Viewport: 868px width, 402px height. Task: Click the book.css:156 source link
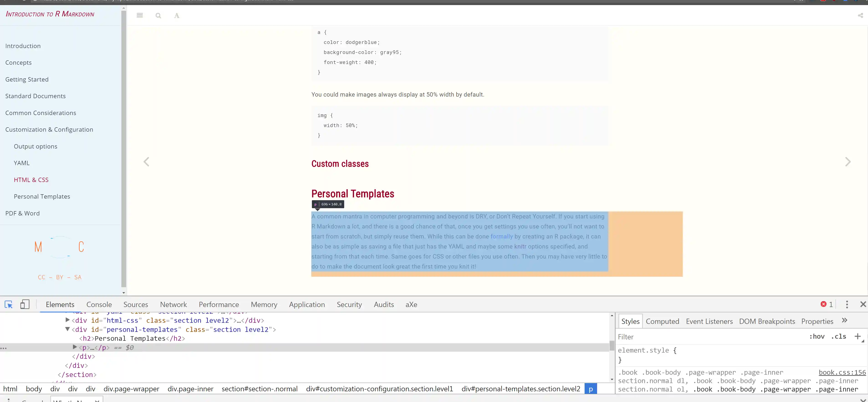(842, 372)
